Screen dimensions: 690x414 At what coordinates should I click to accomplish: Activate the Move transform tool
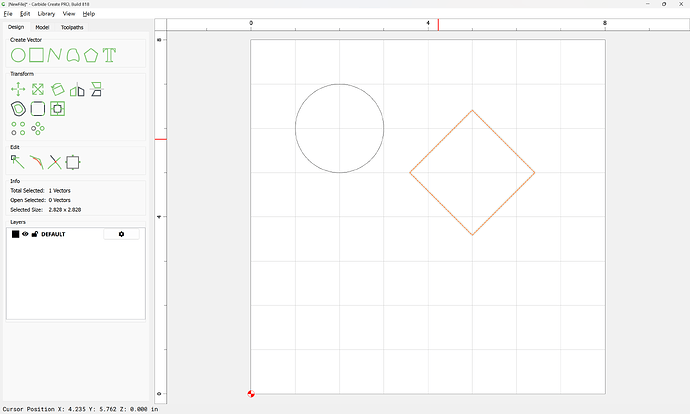[18, 89]
